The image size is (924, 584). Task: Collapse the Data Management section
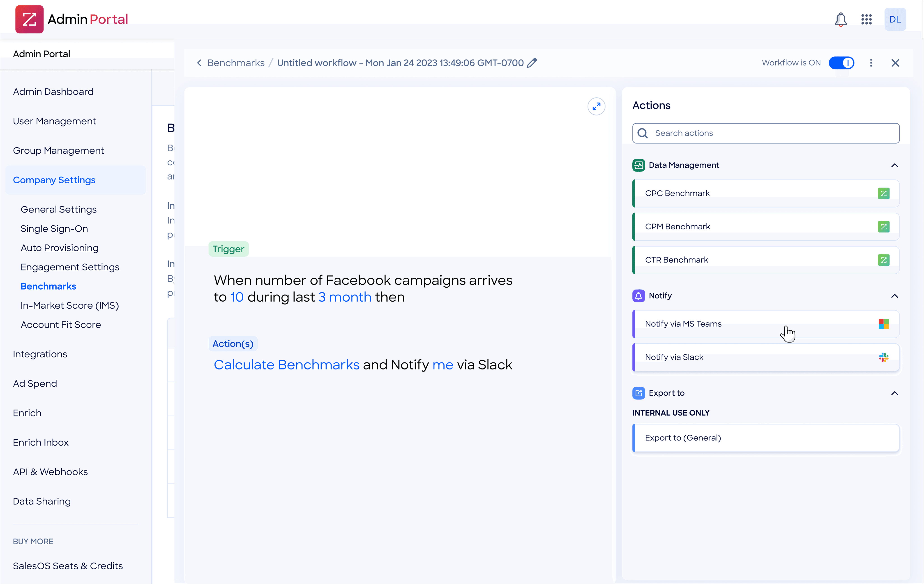[x=894, y=165]
